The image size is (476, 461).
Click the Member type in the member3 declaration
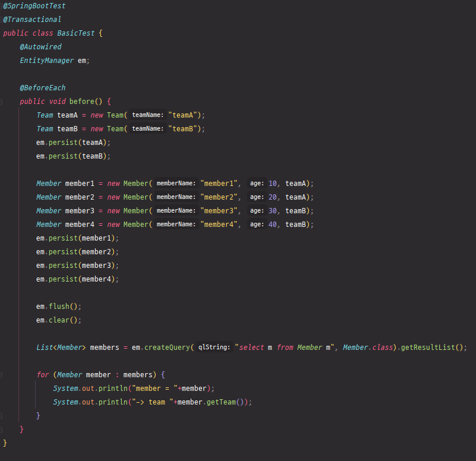[49, 211]
